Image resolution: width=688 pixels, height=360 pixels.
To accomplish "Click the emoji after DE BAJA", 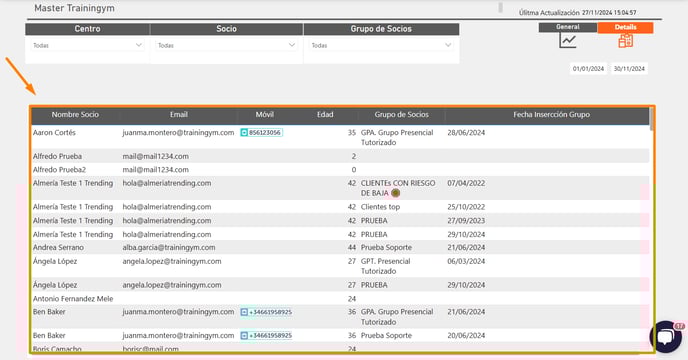I will click(395, 193).
